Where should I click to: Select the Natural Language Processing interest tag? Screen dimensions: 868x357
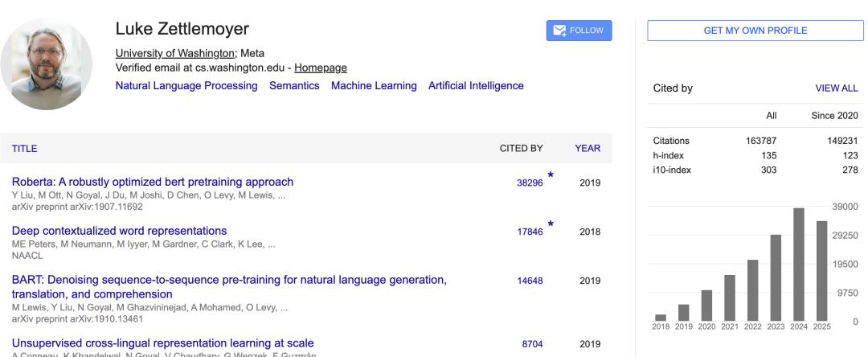point(186,85)
